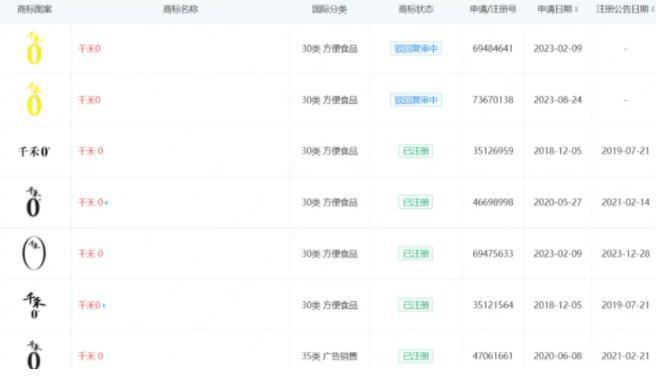Select announcement date 2023-12-28
This screenshot has height=391, width=656.
[625, 253]
